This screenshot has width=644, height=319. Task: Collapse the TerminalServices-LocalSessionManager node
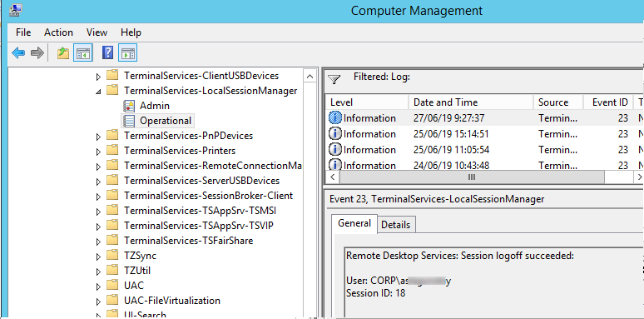[x=98, y=92]
